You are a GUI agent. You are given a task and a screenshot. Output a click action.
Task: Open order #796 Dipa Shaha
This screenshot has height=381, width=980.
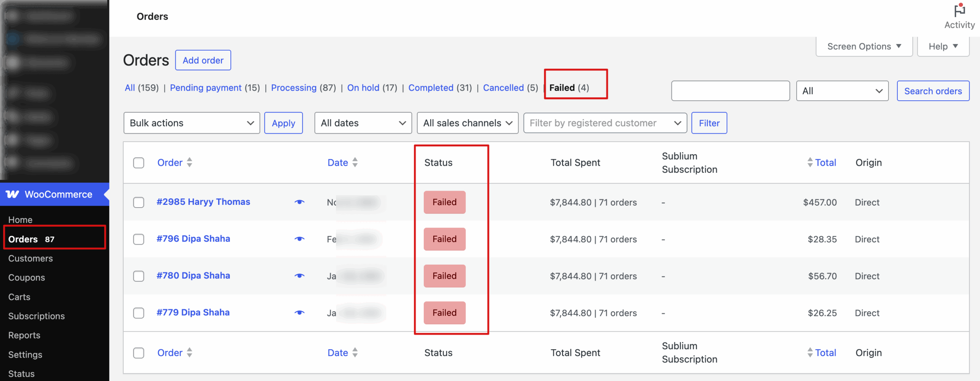193,238
